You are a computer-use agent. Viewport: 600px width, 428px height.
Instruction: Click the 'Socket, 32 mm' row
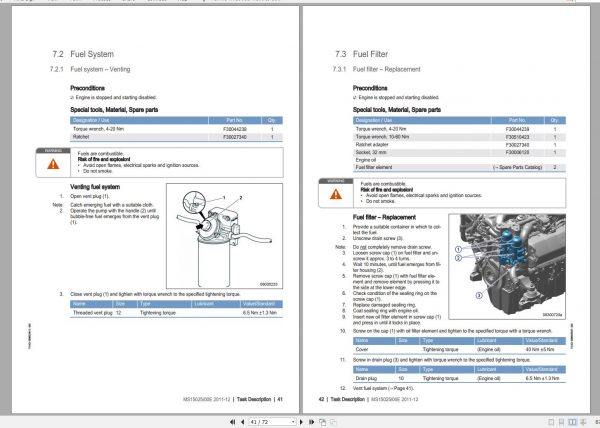(x=459, y=152)
